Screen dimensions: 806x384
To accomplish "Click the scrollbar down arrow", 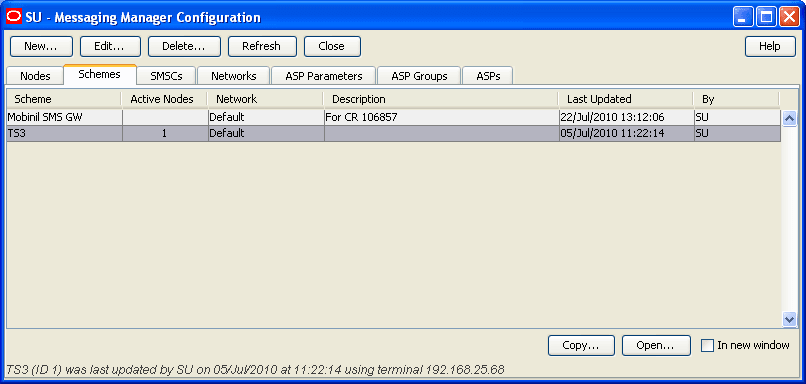I will (789, 319).
